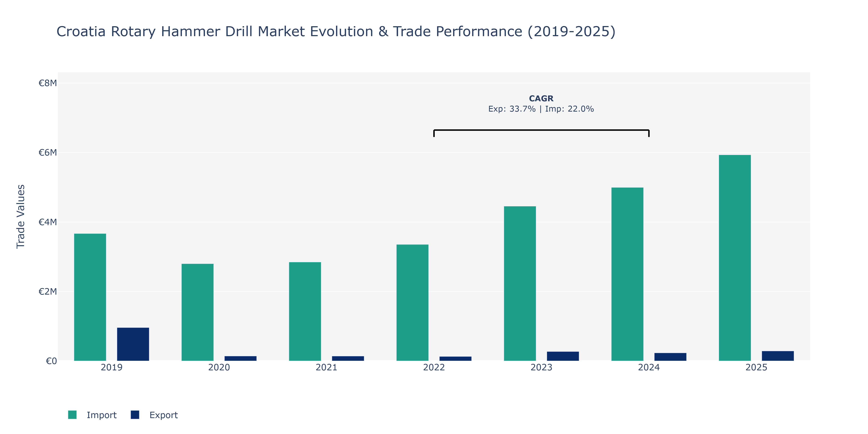Click the chart title text
The width and height of the screenshot is (868, 434).
336,32
